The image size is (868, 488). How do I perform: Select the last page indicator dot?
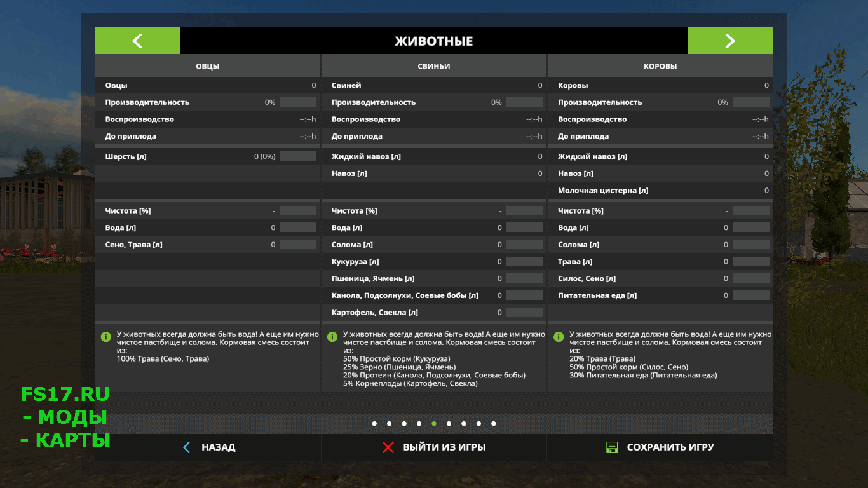tap(494, 423)
